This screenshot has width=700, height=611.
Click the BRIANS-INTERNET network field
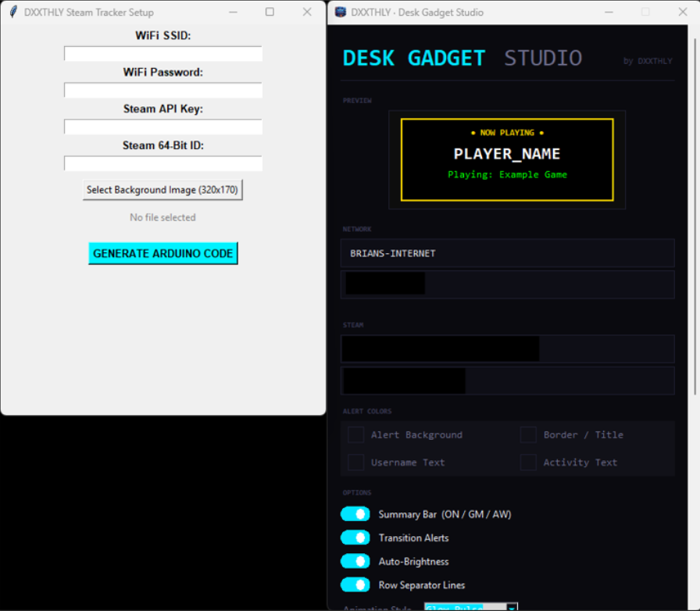pyautogui.click(x=508, y=253)
